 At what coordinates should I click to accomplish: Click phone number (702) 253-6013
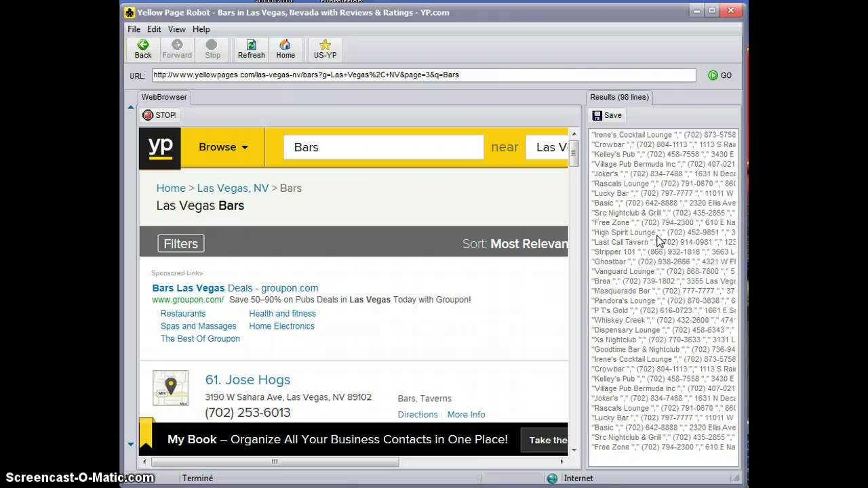point(248,413)
